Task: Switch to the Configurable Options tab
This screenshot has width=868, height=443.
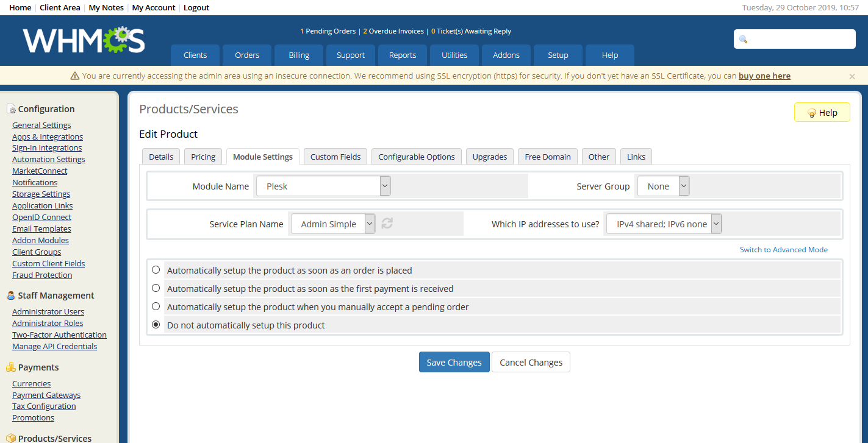Action: pyautogui.click(x=417, y=157)
